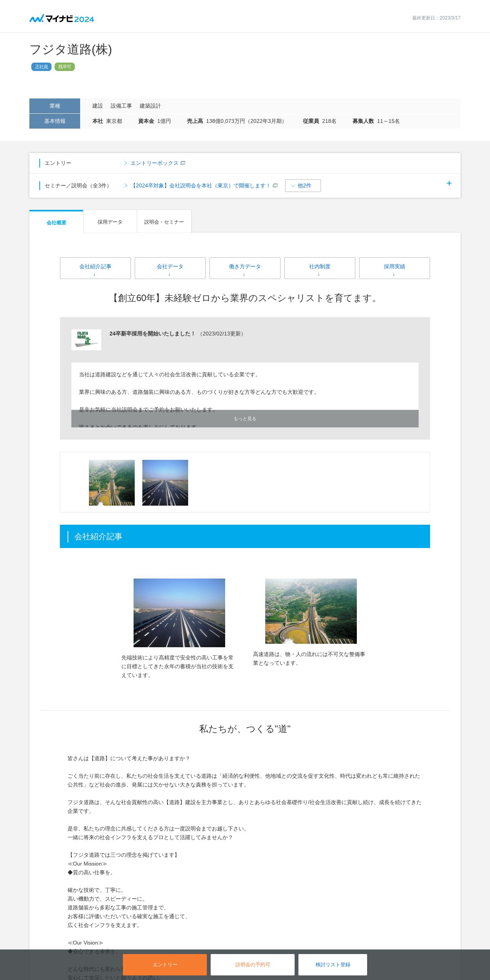Open the エントリーボックス link
The image size is (490, 980).
coord(154,163)
